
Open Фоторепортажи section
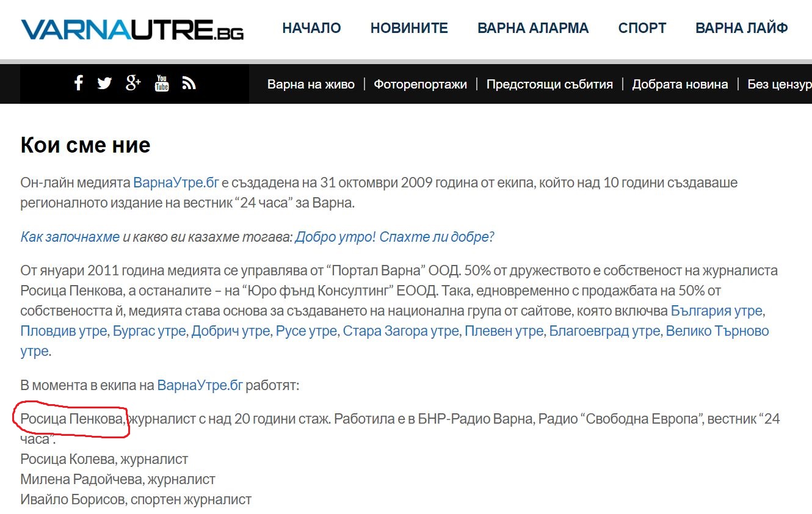click(x=421, y=84)
